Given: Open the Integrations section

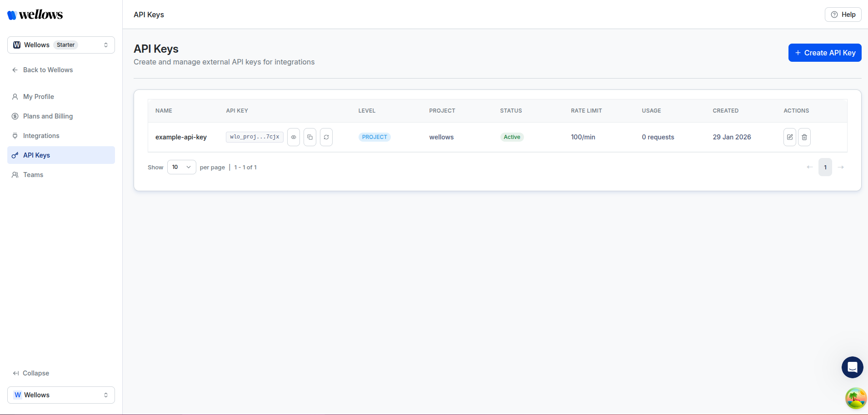Looking at the screenshot, I should coord(41,135).
